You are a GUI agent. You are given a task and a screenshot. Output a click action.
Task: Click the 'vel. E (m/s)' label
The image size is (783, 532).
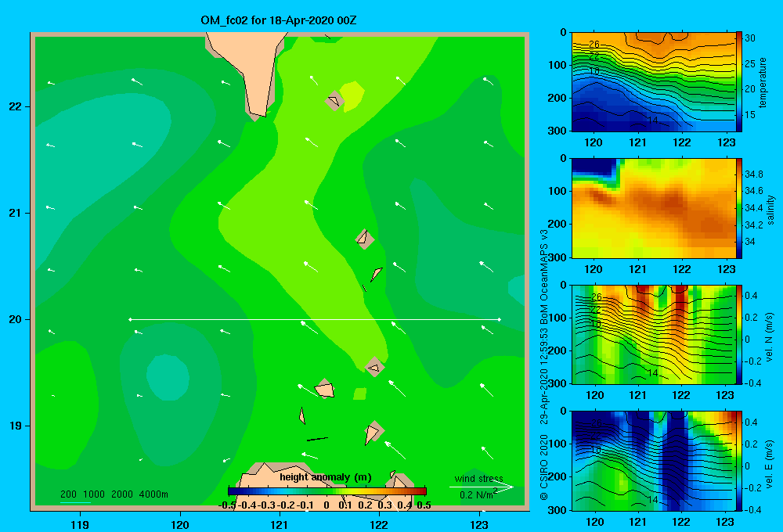pyautogui.click(x=770, y=464)
